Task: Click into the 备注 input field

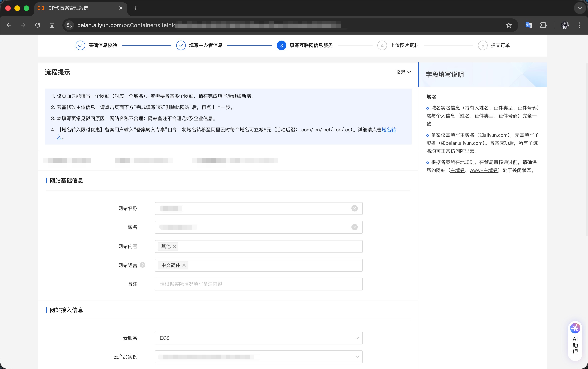Action: [x=258, y=284]
